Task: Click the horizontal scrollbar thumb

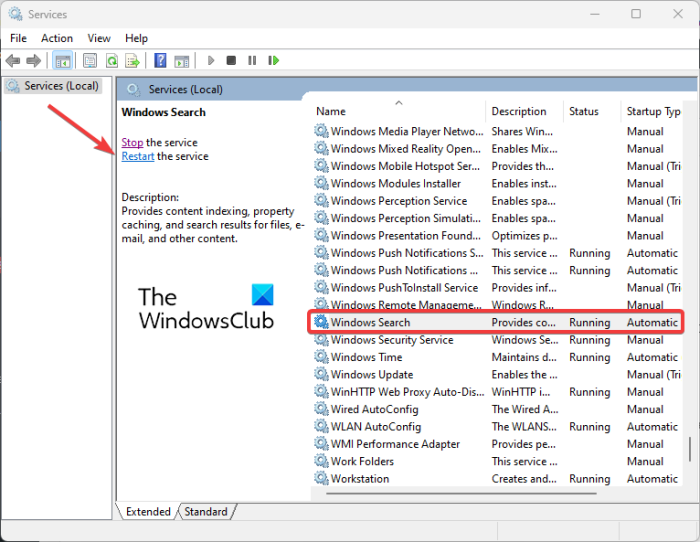Action: tap(461, 493)
